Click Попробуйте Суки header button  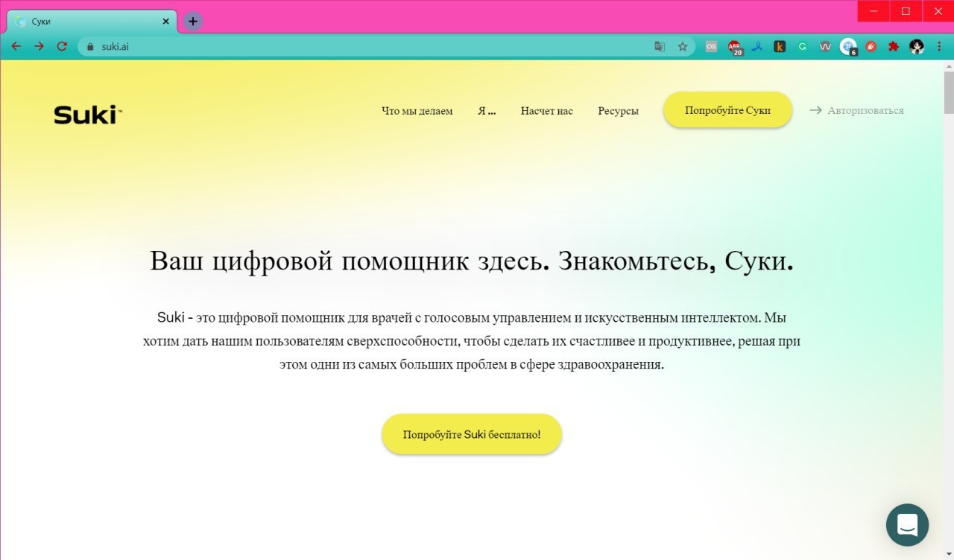[727, 110]
